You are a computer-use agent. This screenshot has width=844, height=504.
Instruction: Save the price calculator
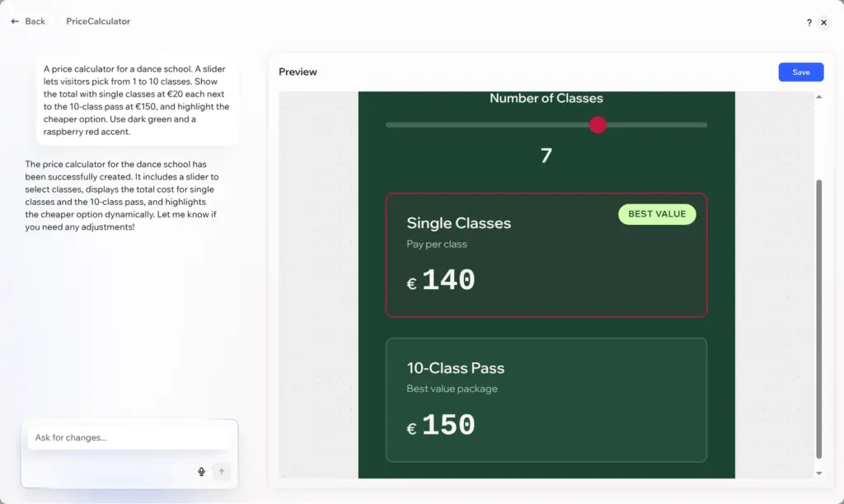click(x=800, y=72)
